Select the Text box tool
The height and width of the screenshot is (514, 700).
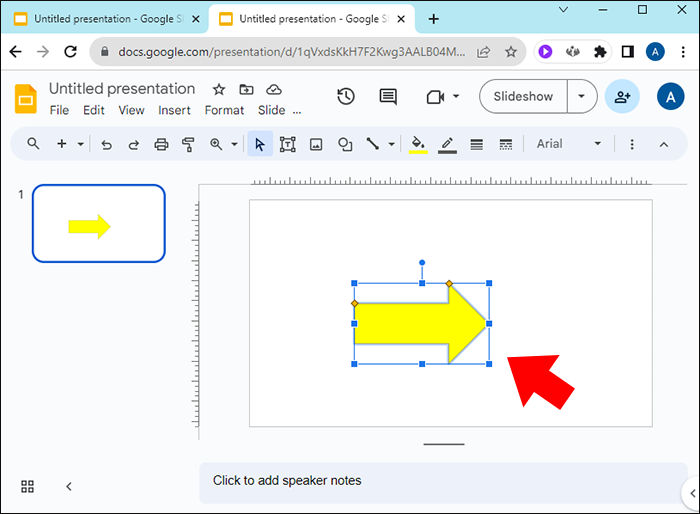[x=288, y=144]
